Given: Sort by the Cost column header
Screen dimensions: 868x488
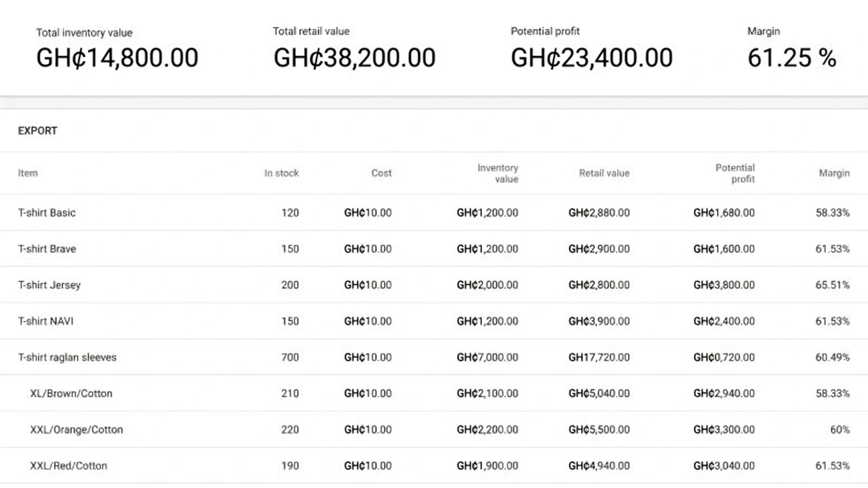Looking at the screenshot, I should point(381,173).
